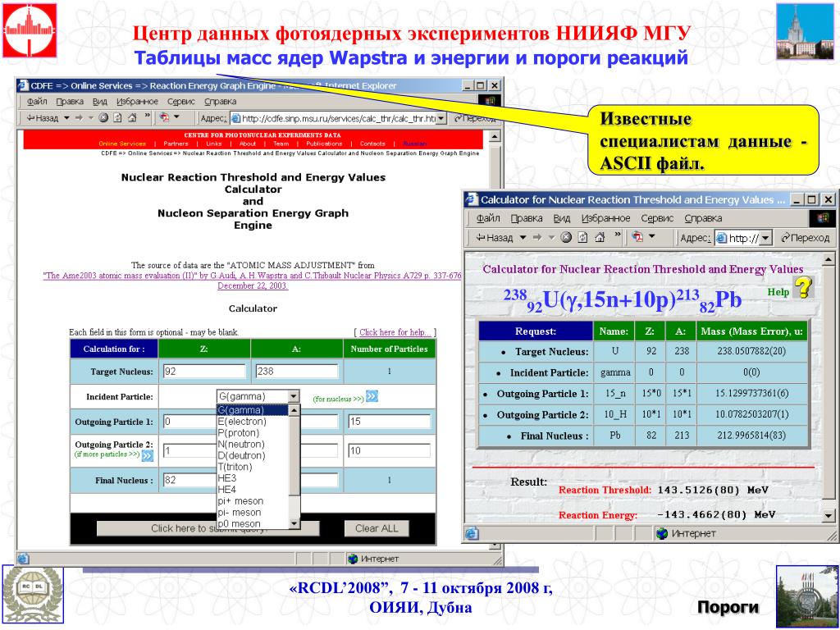Click scroll up arrow of CDFE page

click(495, 136)
